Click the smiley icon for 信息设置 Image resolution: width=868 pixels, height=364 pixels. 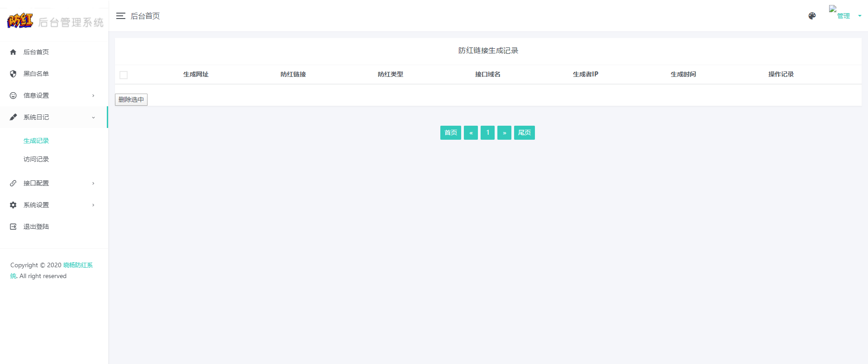[x=13, y=95]
